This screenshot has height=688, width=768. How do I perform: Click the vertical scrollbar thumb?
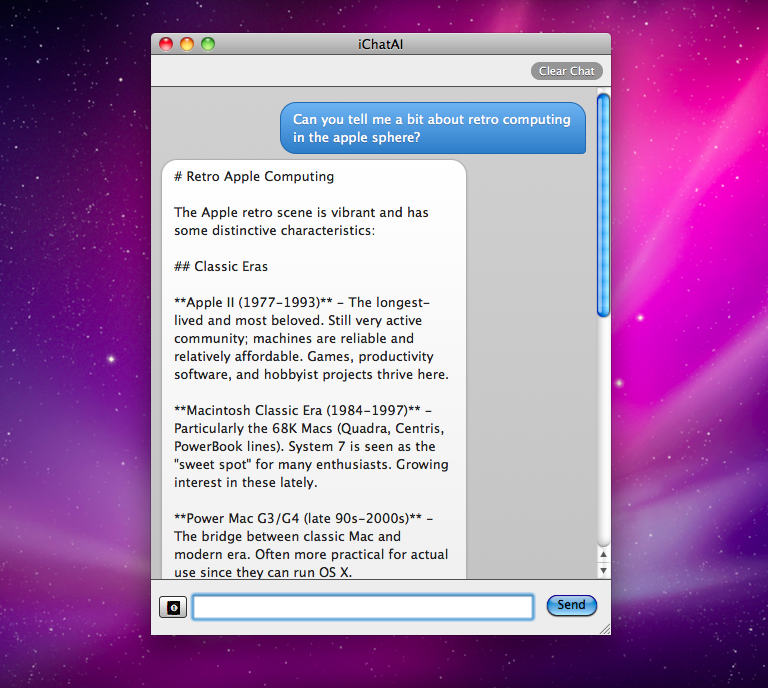point(603,205)
